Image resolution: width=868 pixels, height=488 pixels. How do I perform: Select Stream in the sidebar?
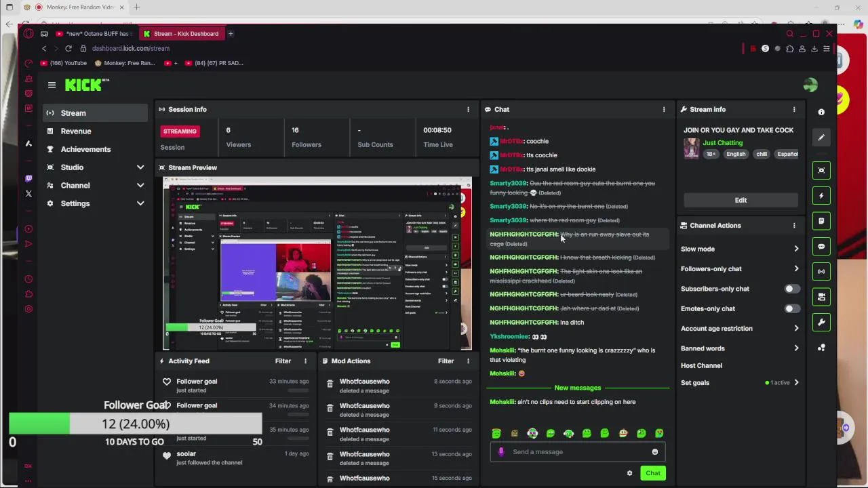coord(95,113)
